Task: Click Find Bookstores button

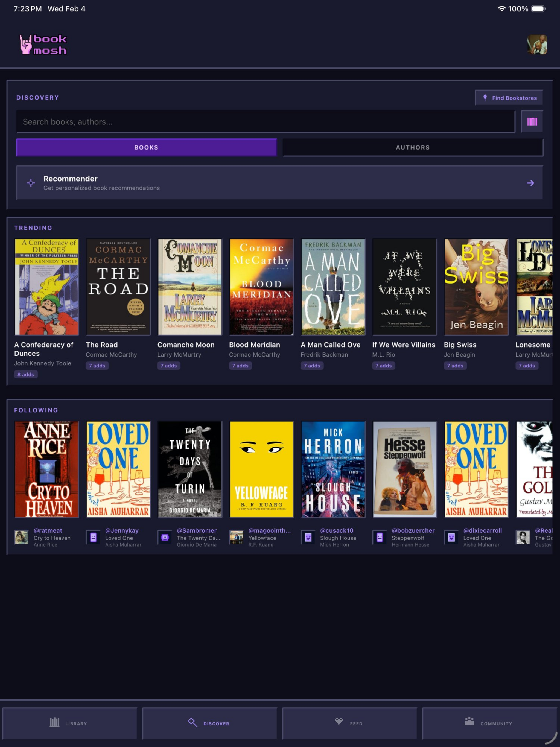Action: [x=509, y=98]
